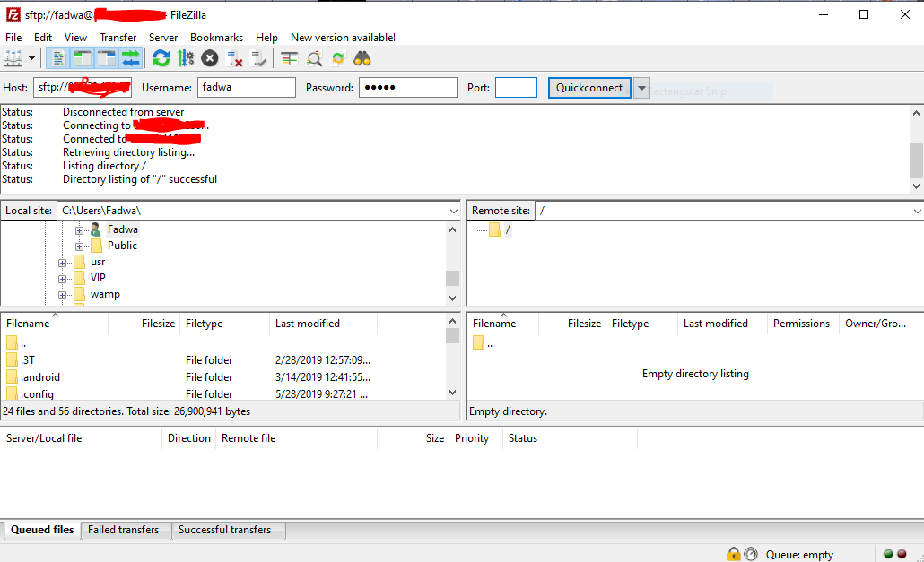The width and height of the screenshot is (924, 562).
Task: Select the wamp folder in local tree
Action: 105,294
